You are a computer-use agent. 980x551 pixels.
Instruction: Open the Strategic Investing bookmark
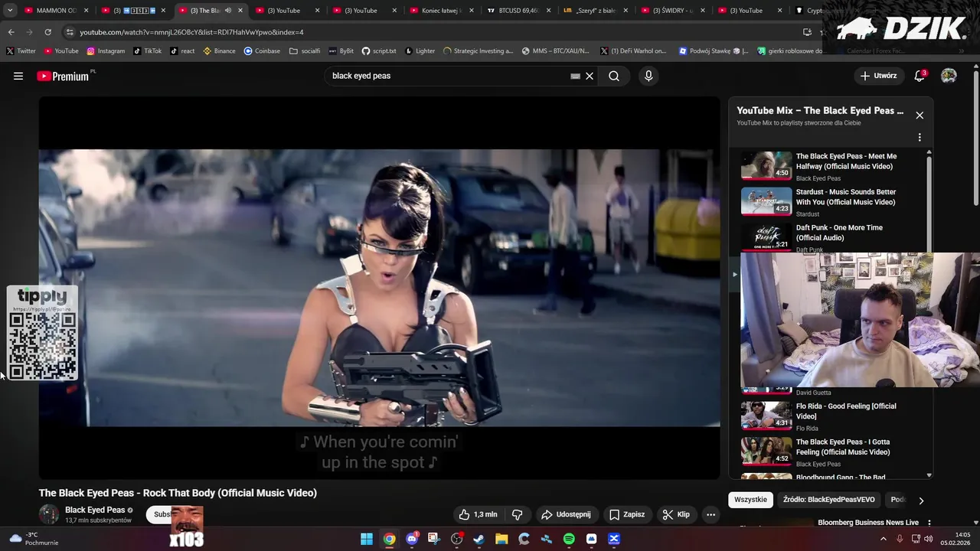point(478,51)
